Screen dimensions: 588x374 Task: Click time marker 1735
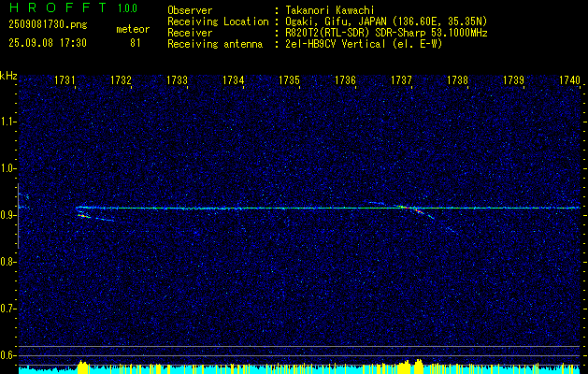click(x=289, y=80)
